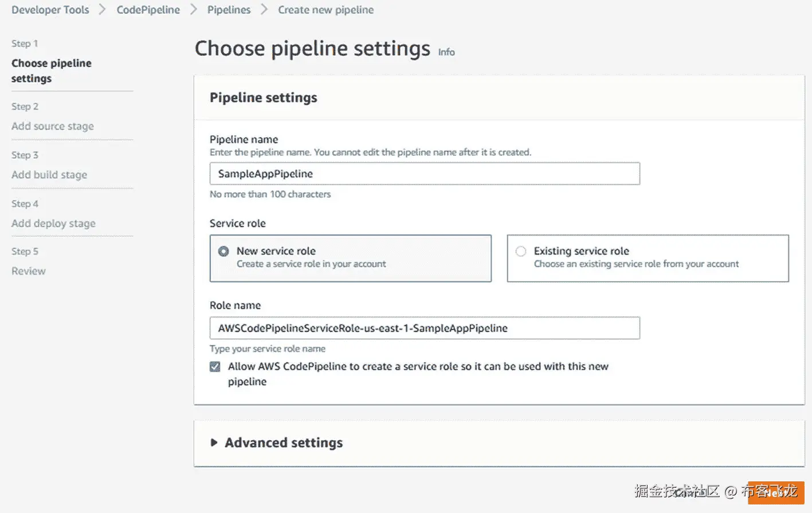Go to the Review step

(29, 271)
